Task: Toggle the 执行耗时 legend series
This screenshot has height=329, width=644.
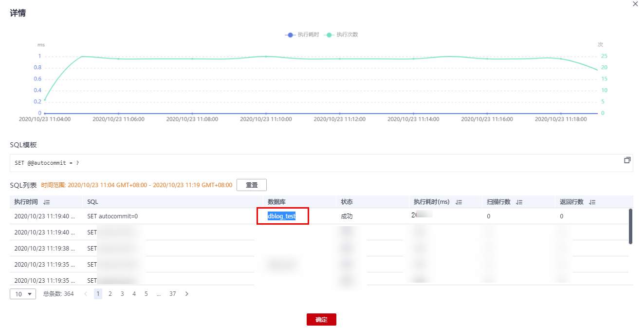Action: [302, 35]
